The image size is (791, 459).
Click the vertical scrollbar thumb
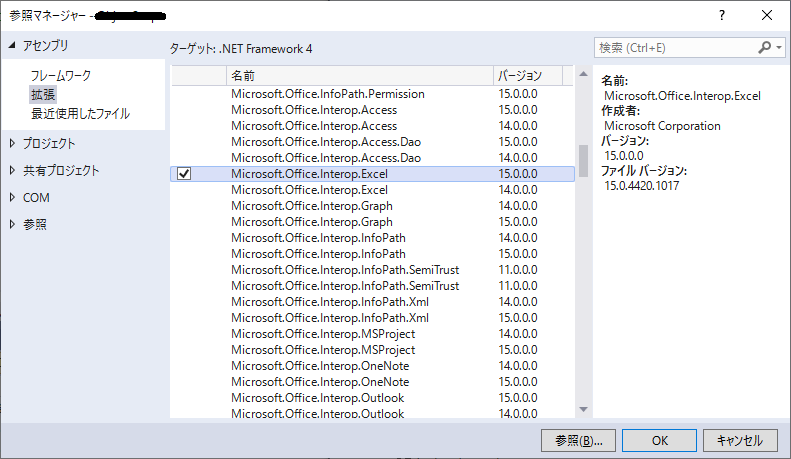583,161
